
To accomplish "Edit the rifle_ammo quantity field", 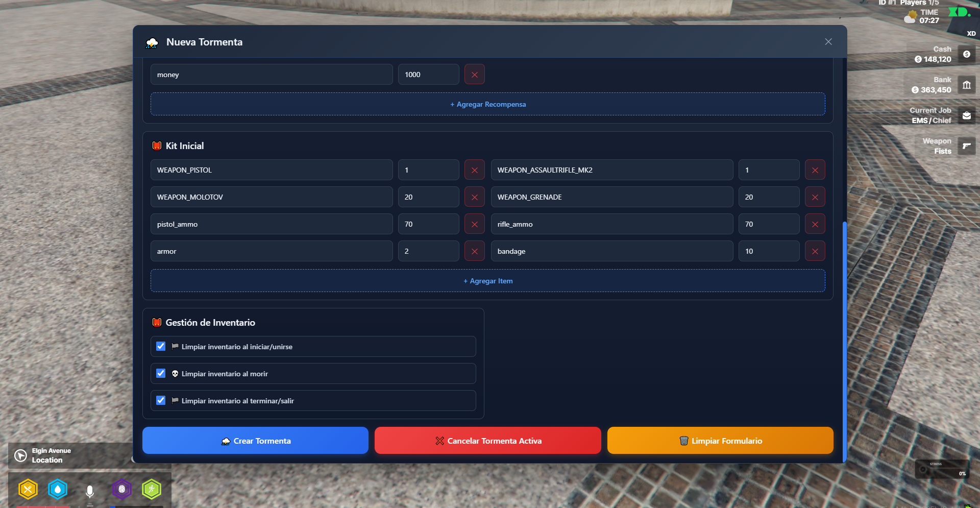I will [769, 224].
